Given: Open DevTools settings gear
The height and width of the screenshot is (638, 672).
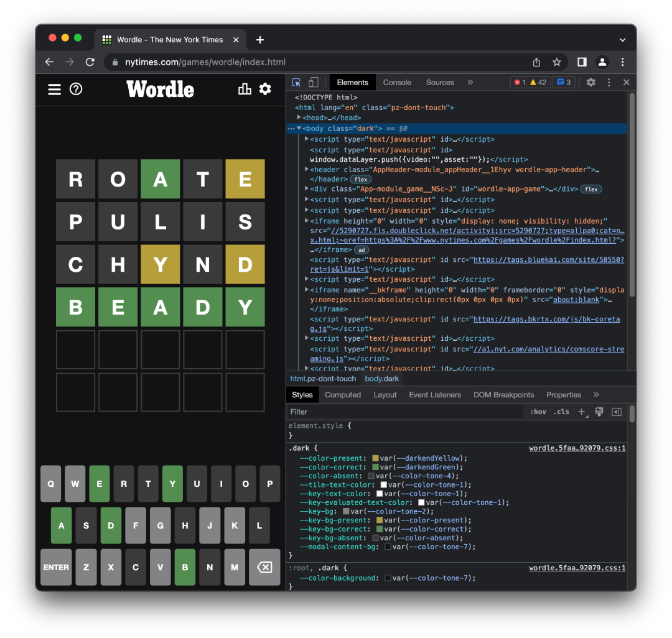Looking at the screenshot, I should point(591,82).
